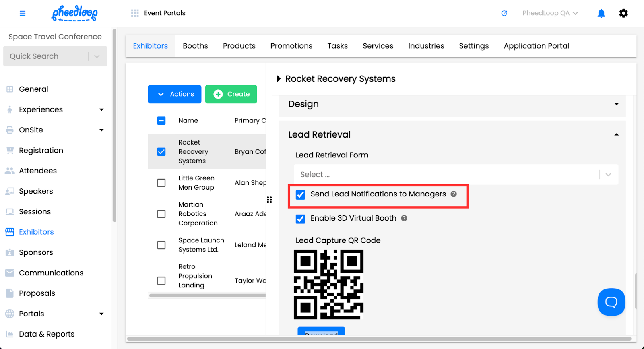644x349 pixels.
Task: Click the Lead Capture QR code image
Action: [x=329, y=285]
